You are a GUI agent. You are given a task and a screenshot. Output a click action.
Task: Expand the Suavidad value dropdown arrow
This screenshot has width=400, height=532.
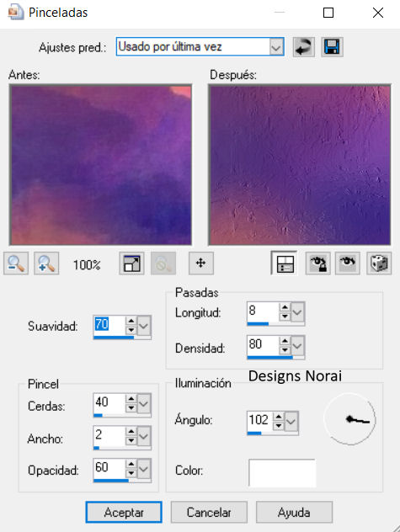coord(144,326)
